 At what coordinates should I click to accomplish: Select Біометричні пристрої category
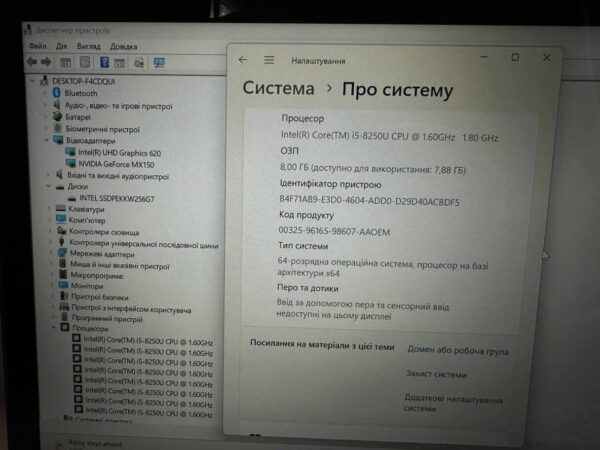pyautogui.click(x=103, y=129)
